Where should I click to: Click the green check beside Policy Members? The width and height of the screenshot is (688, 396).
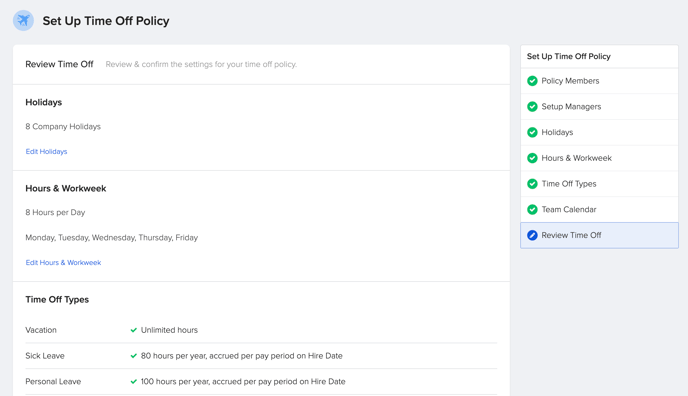[x=532, y=81]
